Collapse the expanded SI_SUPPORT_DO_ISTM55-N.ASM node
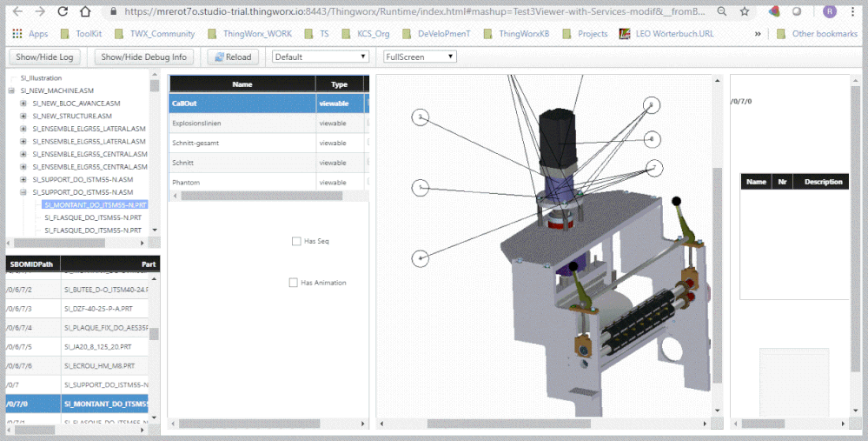The image size is (868, 441). [x=23, y=192]
